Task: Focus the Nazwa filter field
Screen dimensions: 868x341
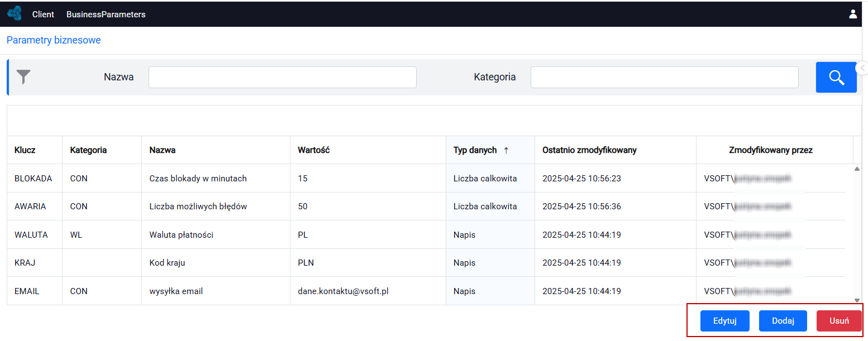Action: (x=283, y=77)
